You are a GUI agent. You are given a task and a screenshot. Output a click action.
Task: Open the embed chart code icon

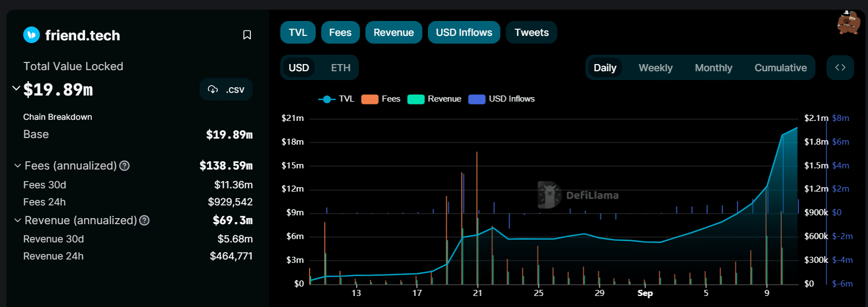click(840, 67)
